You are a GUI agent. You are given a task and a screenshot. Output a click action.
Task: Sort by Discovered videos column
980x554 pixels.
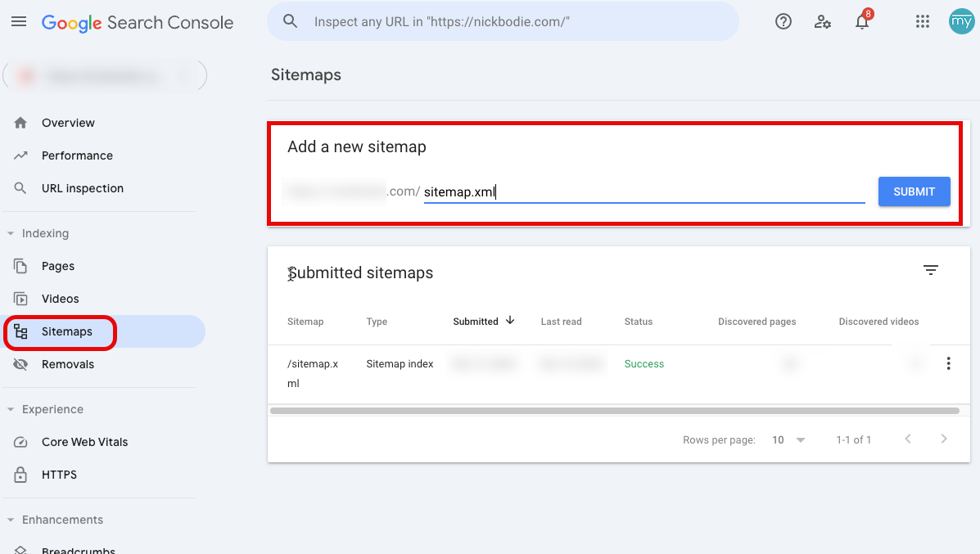click(x=878, y=322)
